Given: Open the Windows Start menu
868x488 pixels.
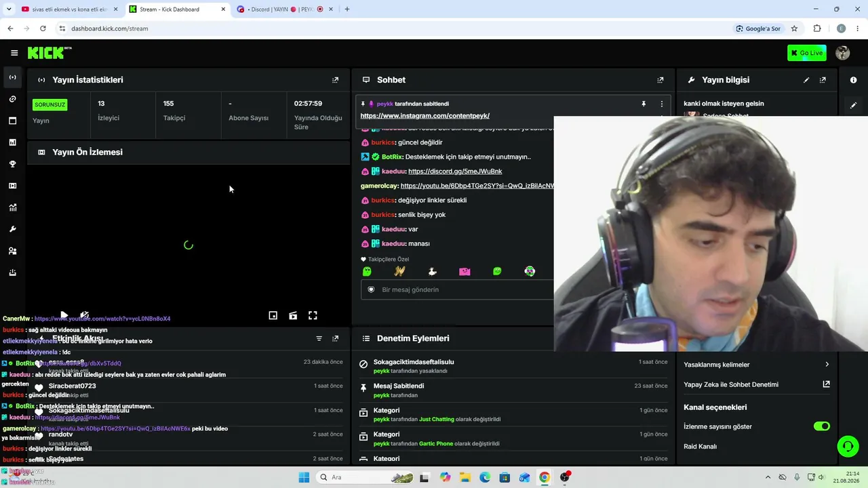Looking at the screenshot, I should click(304, 477).
